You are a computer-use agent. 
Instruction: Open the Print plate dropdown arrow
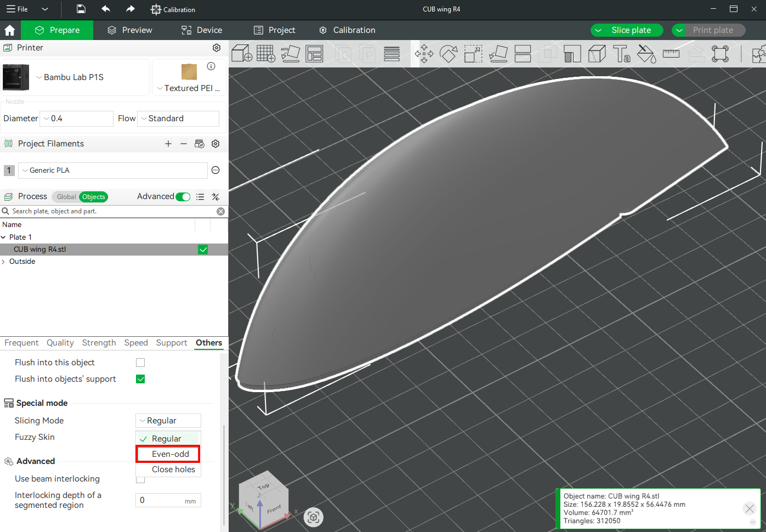tap(680, 30)
